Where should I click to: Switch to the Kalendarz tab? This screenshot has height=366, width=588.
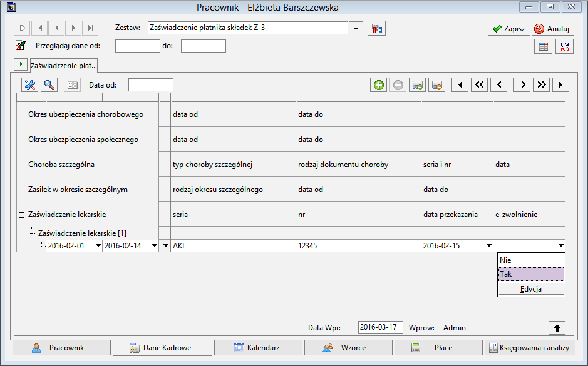(x=257, y=348)
